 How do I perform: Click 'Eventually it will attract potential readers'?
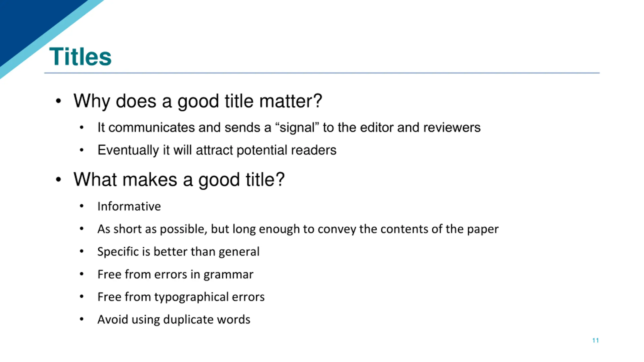(217, 150)
